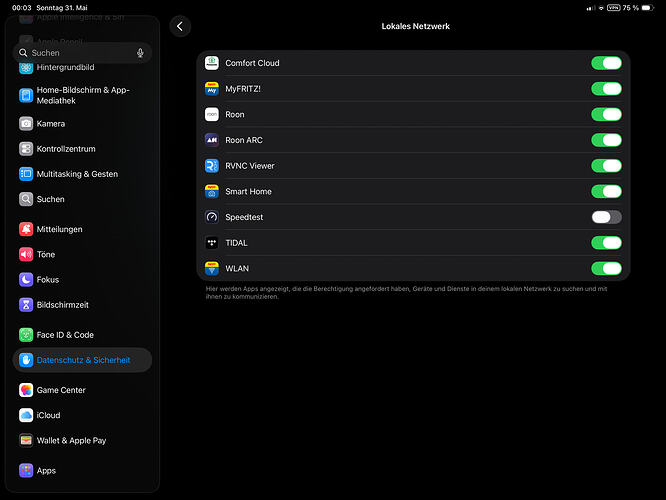Tap the Lokales Netzwerk title
This screenshot has height=500, width=666.
click(415, 26)
